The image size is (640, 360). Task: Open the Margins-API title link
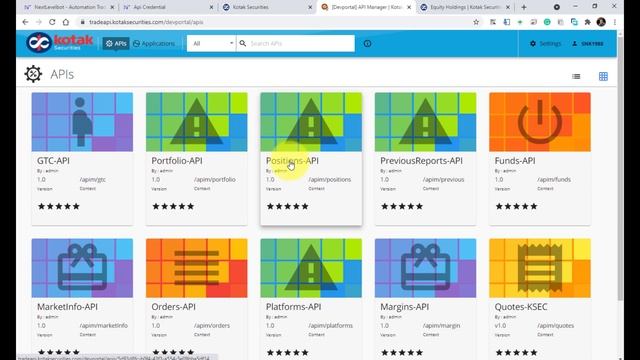pos(404,307)
